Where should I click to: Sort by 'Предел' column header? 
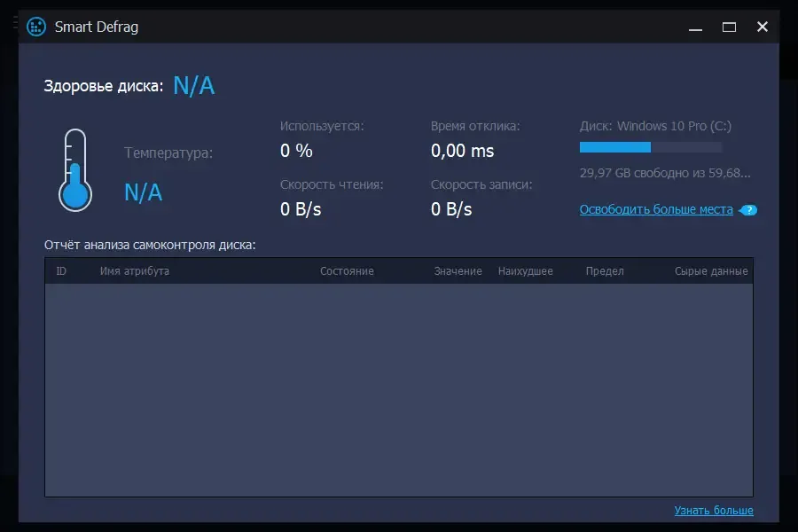(x=605, y=271)
